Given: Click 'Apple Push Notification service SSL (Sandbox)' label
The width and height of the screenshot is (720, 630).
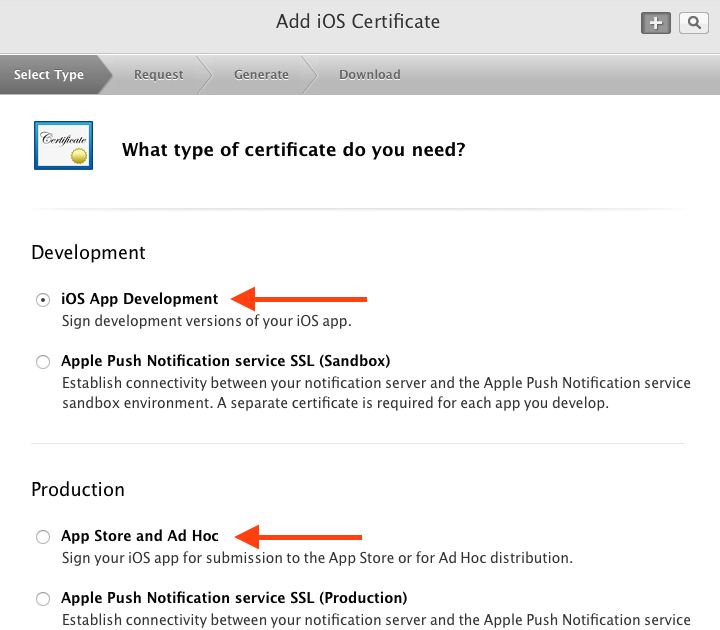Looking at the screenshot, I should pyautogui.click(x=225, y=361).
